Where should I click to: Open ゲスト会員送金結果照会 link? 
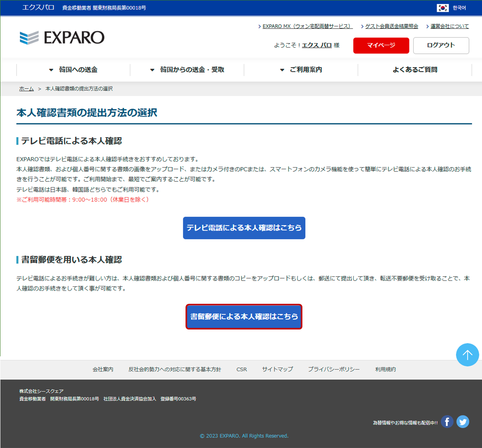click(391, 26)
